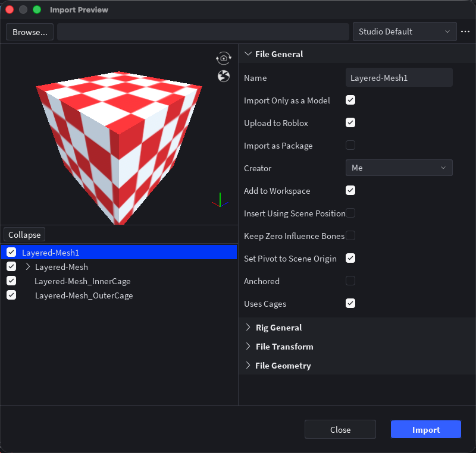Toggle Add to Workspace checkbox
The image size is (476, 453).
[x=350, y=190]
